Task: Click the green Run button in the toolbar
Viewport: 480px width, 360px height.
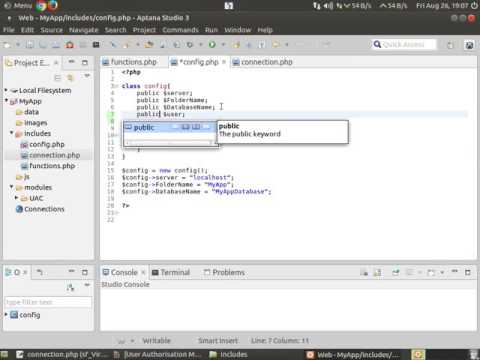Action: 212,44
